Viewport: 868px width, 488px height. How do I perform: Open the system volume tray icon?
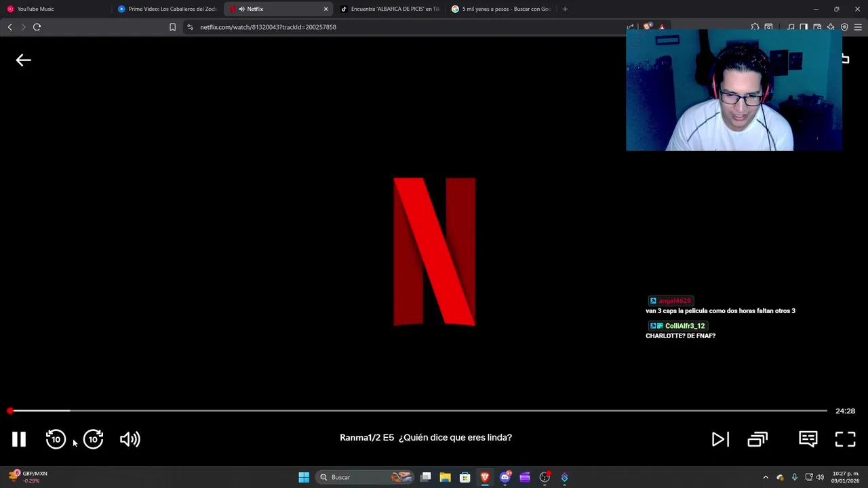coord(820,477)
